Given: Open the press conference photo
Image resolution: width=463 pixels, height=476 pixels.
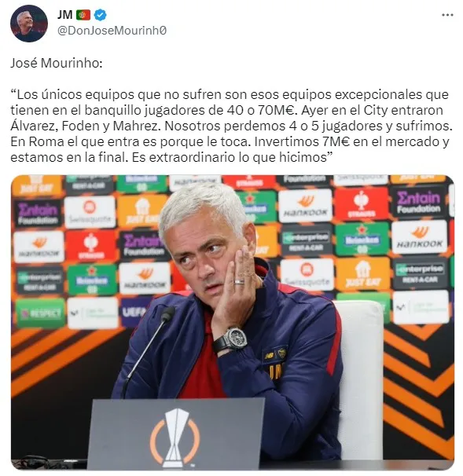Looking at the screenshot, I should pyautogui.click(x=233, y=322).
